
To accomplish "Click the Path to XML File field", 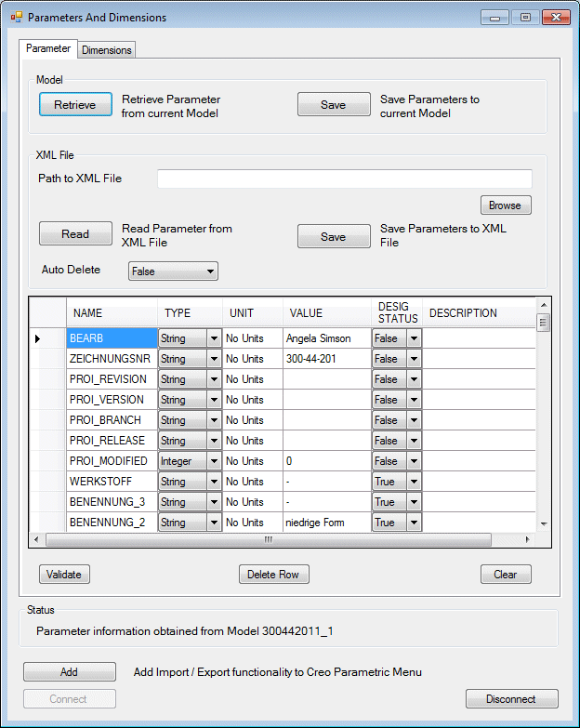I will (x=344, y=179).
